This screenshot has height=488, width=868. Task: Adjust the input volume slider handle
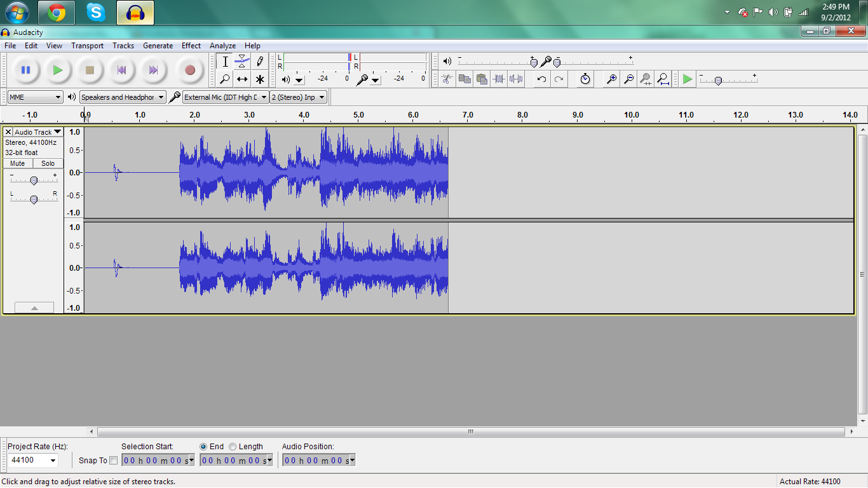point(557,62)
